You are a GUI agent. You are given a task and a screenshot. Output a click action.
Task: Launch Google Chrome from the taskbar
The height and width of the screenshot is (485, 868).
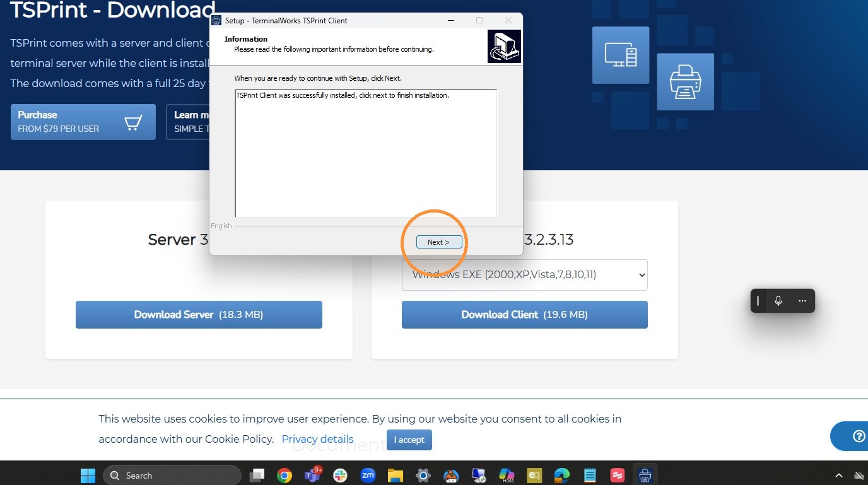pos(284,476)
